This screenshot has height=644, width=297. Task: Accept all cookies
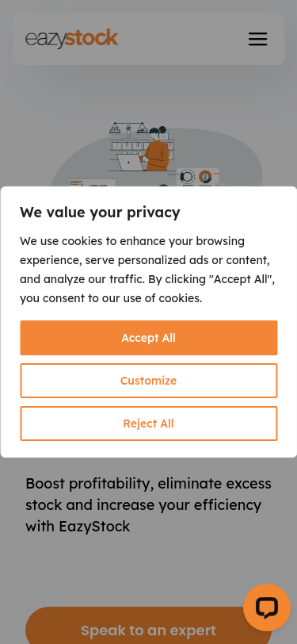[x=149, y=338]
